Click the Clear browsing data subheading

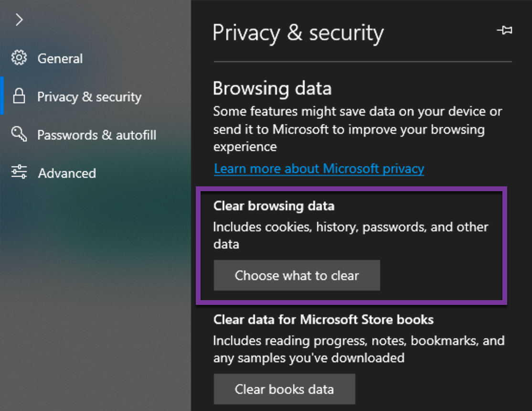[274, 206]
